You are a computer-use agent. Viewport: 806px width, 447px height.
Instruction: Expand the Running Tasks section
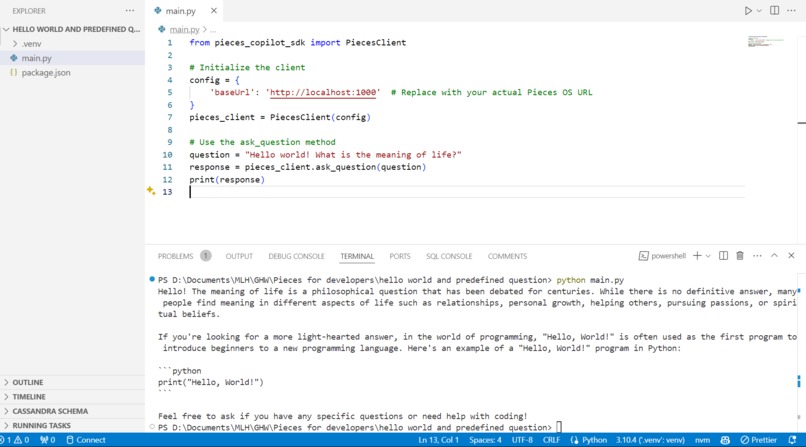72,425
